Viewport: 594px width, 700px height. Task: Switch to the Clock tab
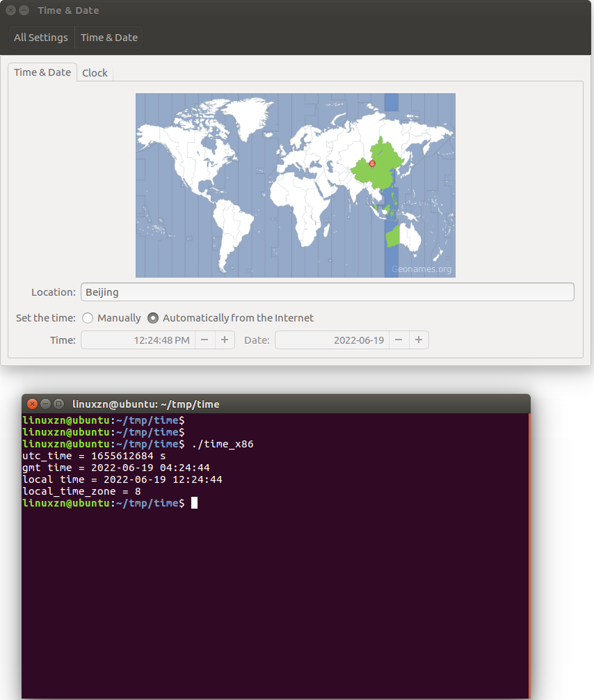click(x=95, y=73)
